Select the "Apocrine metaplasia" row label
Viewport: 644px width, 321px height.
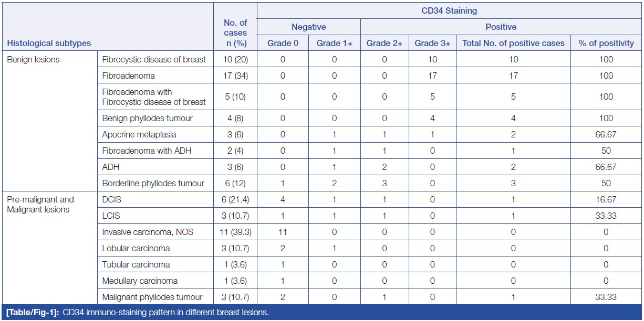139,134
